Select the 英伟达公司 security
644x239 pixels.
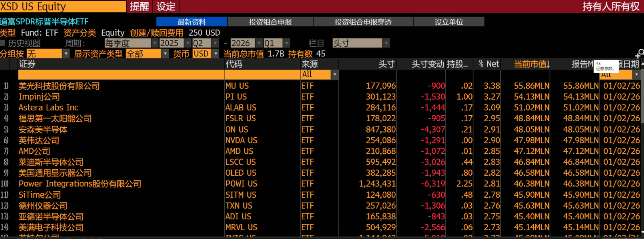pyautogui.click(x=39, y=140)
